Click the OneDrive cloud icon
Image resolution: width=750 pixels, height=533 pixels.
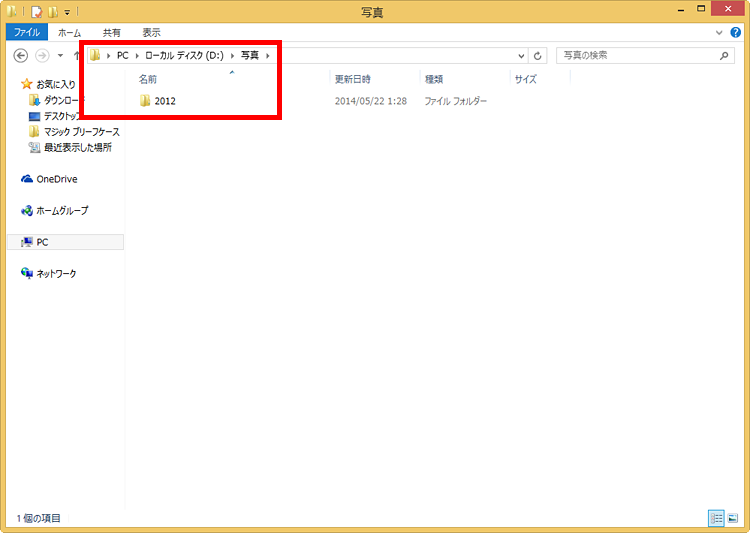coord(27,179)
